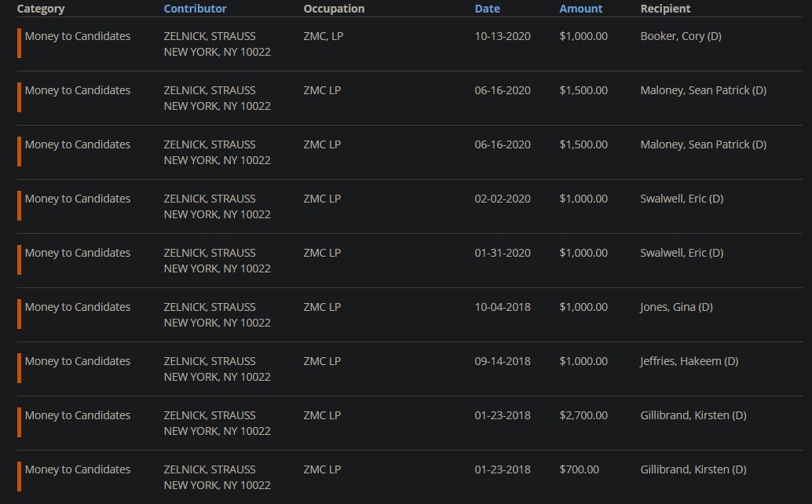The height and width of the screenshot is (504, 812).
Task: Click the 01-31-2020 date cell
Action: click(502, 253)
